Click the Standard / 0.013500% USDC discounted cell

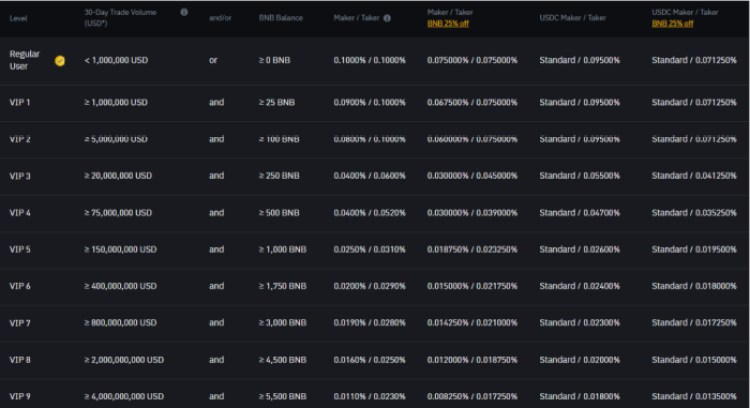coord(694,397)
